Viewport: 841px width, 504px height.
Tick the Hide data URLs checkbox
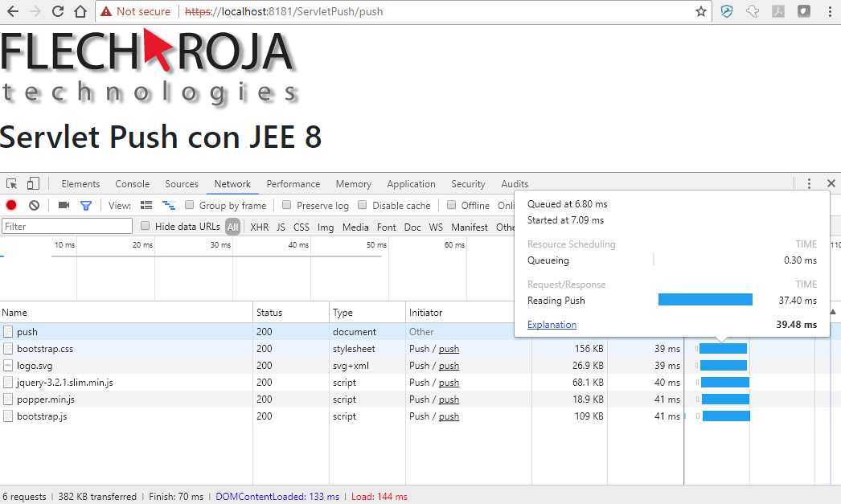146,227
